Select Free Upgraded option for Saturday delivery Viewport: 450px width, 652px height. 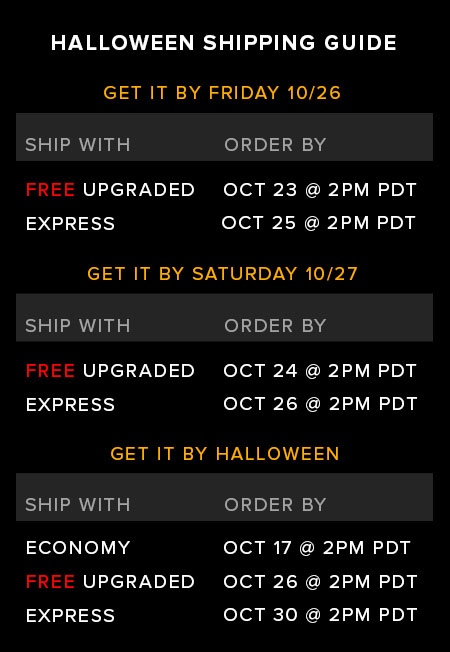click(x=110, y=371)
